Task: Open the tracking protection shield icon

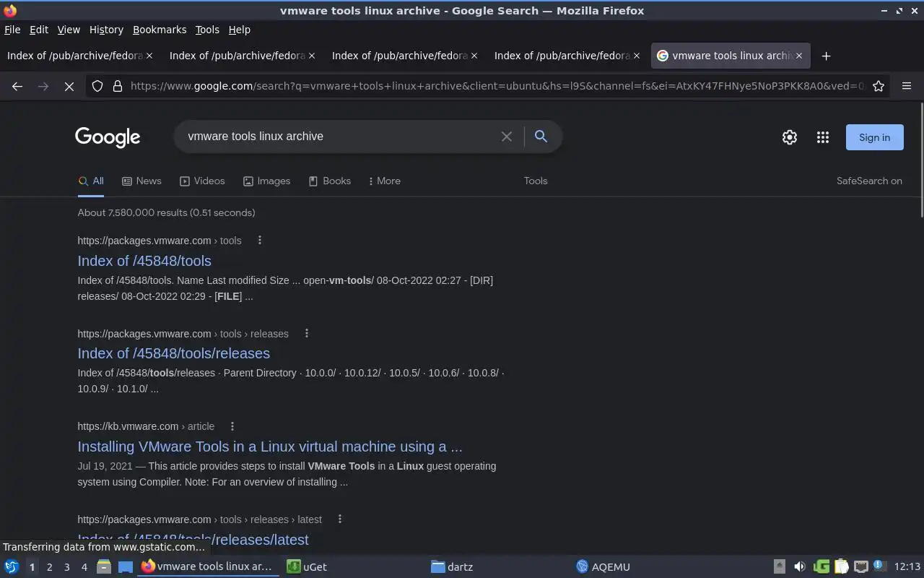Action: 97,86
